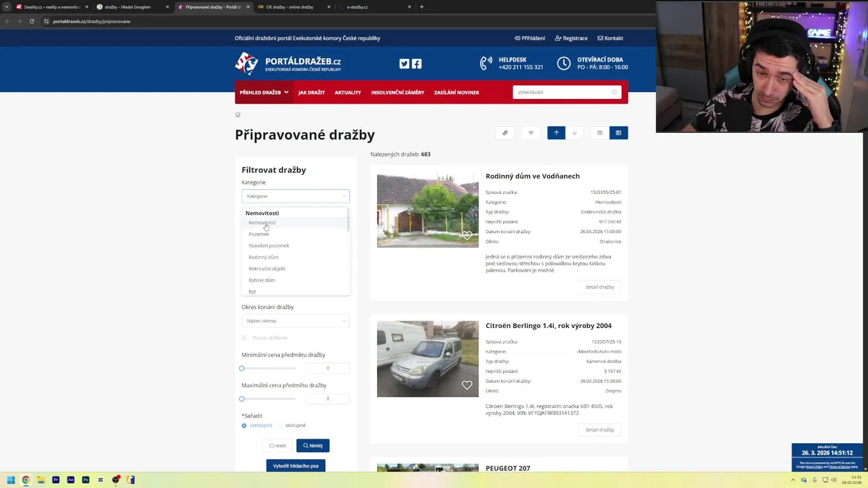
Task: Open the Facebook icon in the header
Action: point(416,64)
